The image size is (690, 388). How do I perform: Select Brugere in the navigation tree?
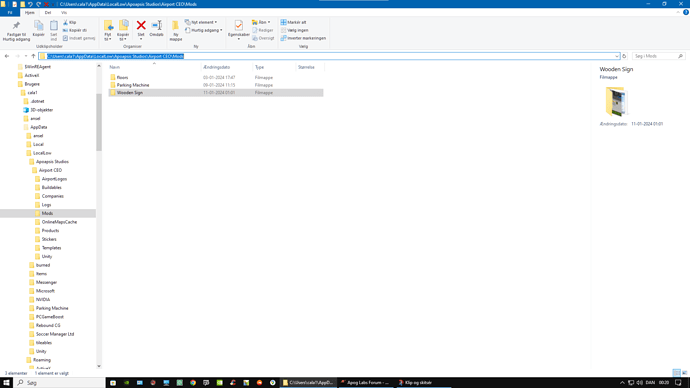[x=32, y=84]
